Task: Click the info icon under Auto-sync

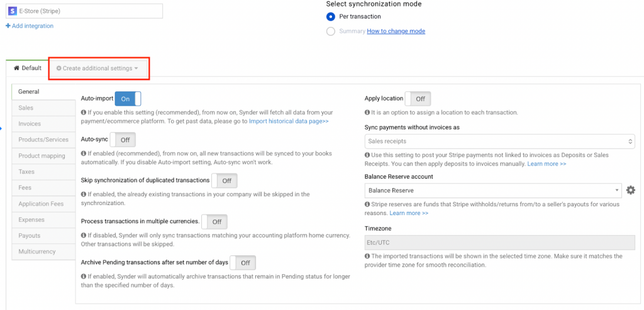Action: (84, 153)
